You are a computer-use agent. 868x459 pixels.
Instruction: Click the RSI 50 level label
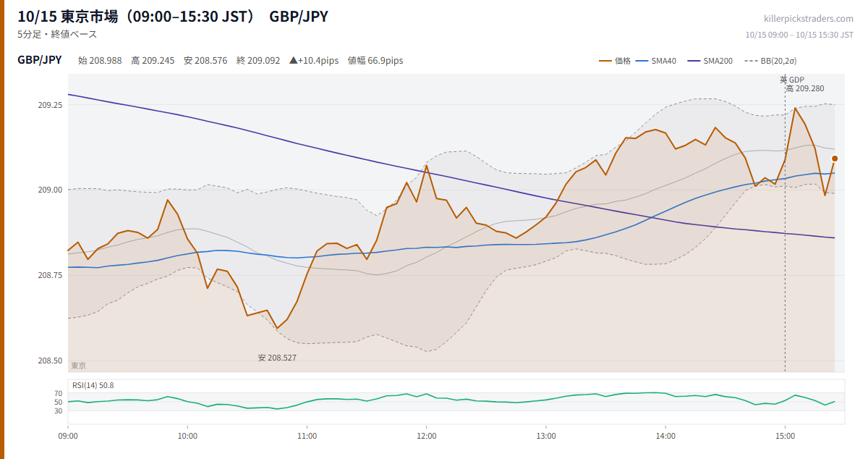[58, 403]
